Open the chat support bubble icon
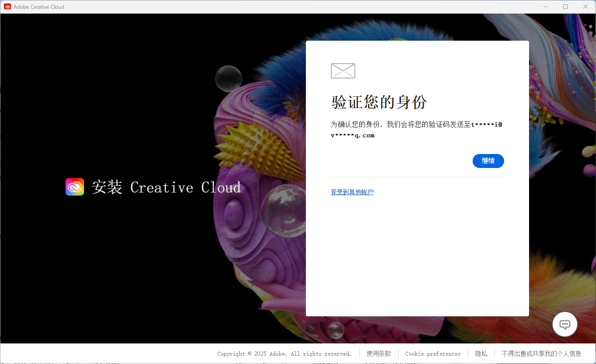The height and width of the screenshot is (364, 596). tap(565, 324)
